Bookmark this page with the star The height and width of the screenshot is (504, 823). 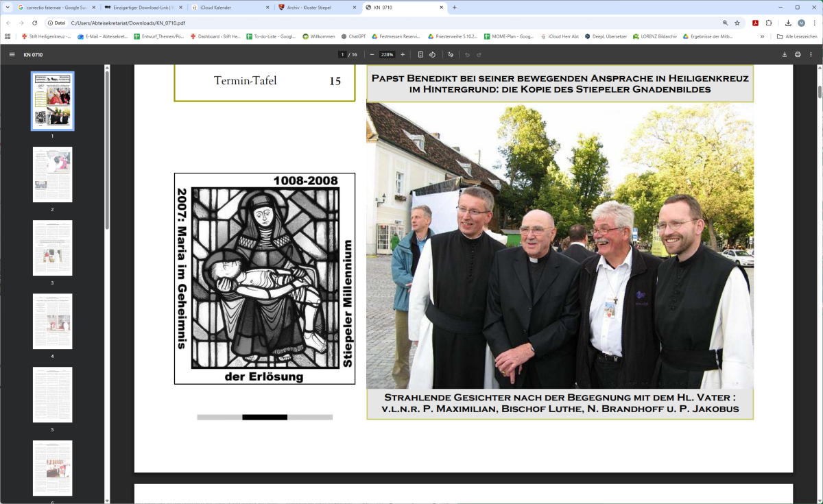[737, 23]
